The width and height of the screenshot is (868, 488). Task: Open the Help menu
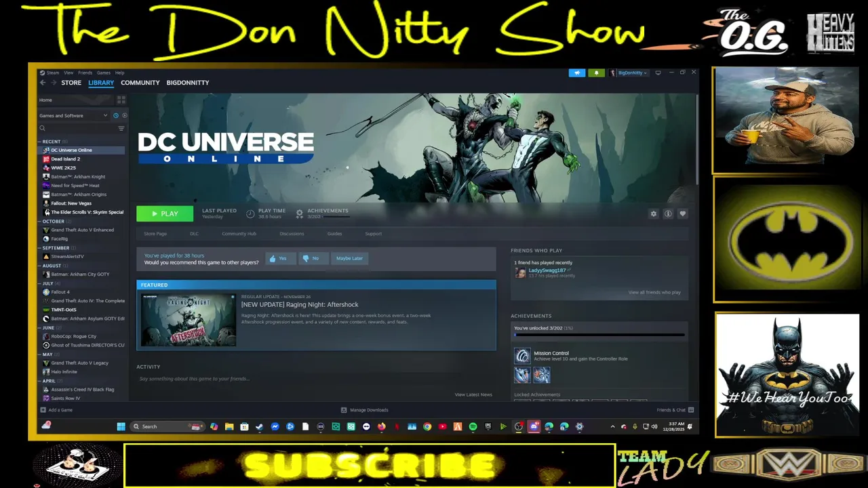click(x=119, y=73)
